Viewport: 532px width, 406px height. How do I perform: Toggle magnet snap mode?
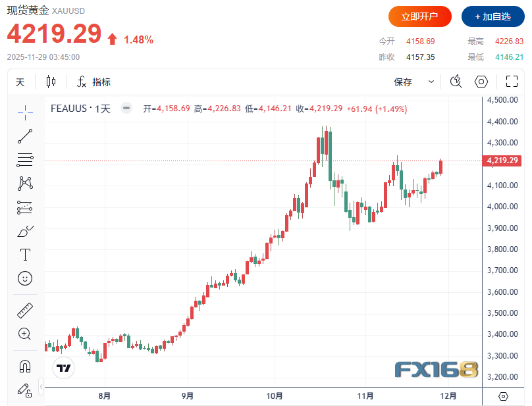pos(25,366)
